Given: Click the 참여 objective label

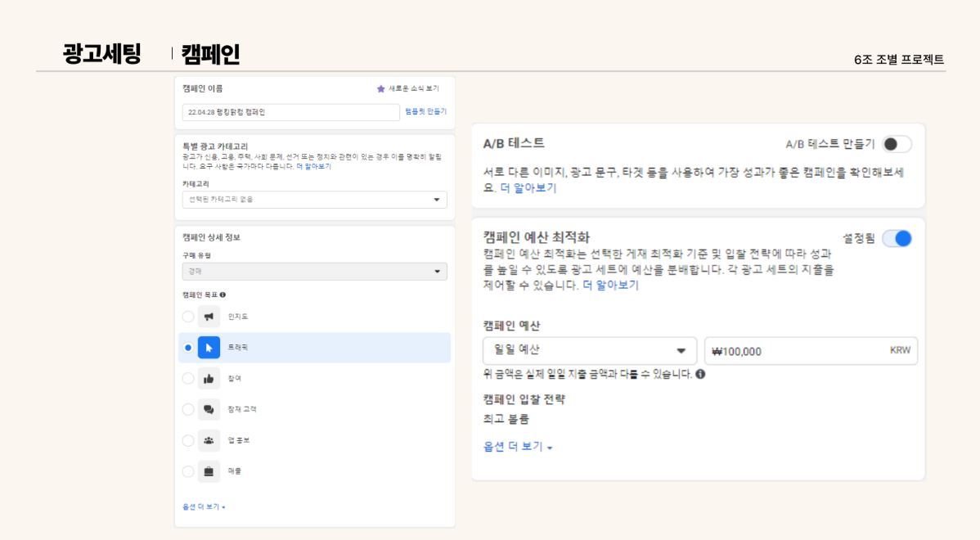Looking at the screenshot, I should 235,379.
